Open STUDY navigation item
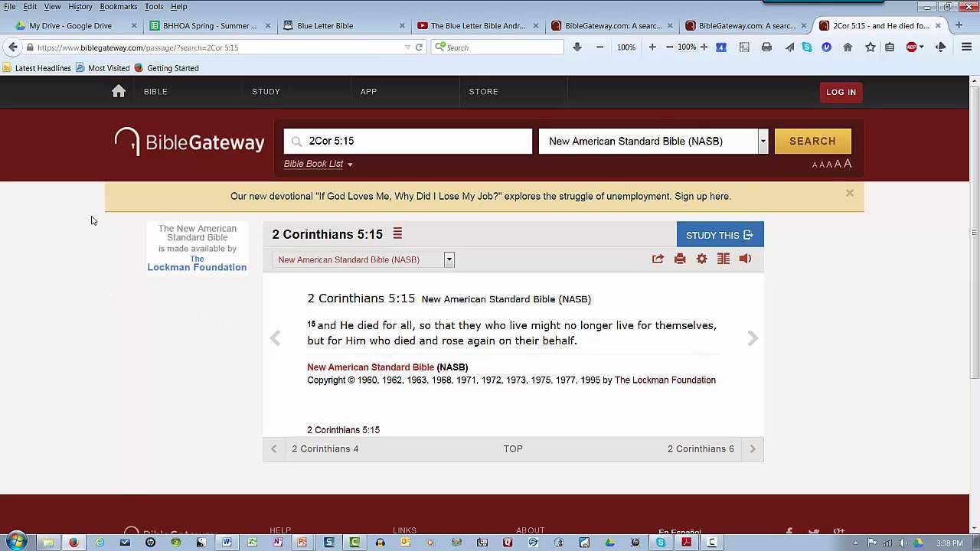Viewport: 980px width, 551px height. [266, 92]
